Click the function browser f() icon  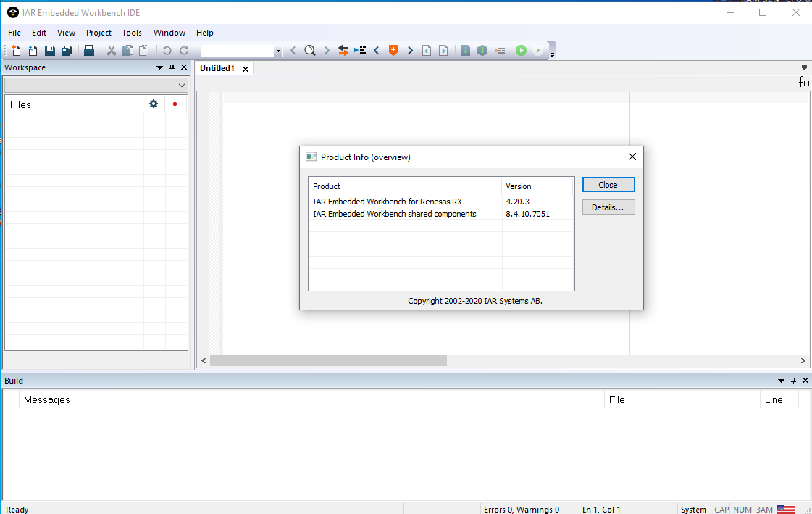tap(804, 82)
